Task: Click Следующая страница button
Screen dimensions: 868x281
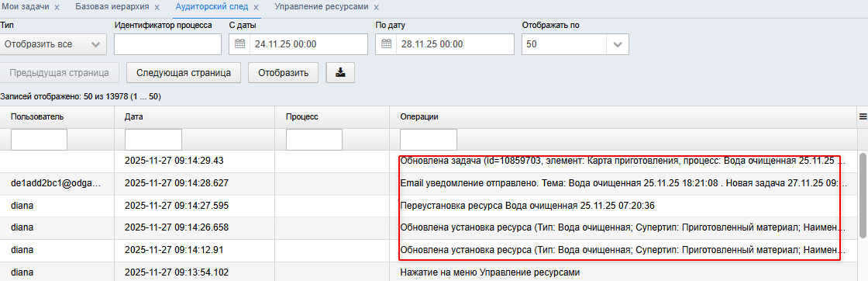Action: pos(183,73)
